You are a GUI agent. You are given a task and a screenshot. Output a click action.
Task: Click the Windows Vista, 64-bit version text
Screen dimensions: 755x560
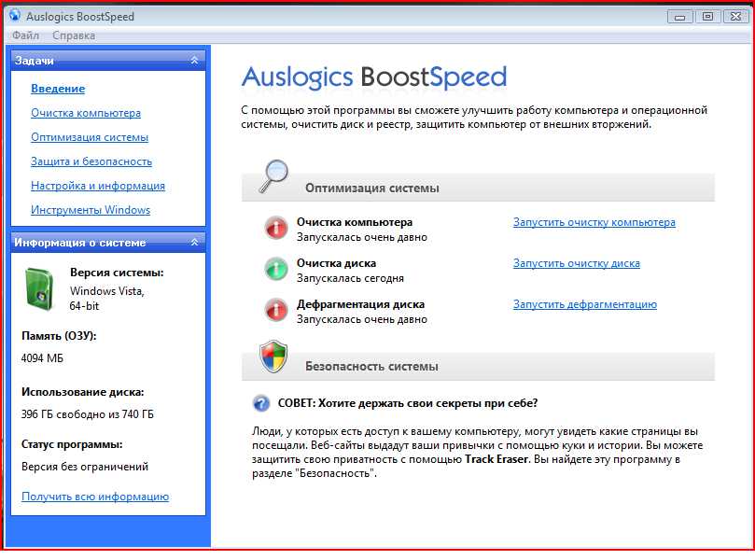pos(107,299)
